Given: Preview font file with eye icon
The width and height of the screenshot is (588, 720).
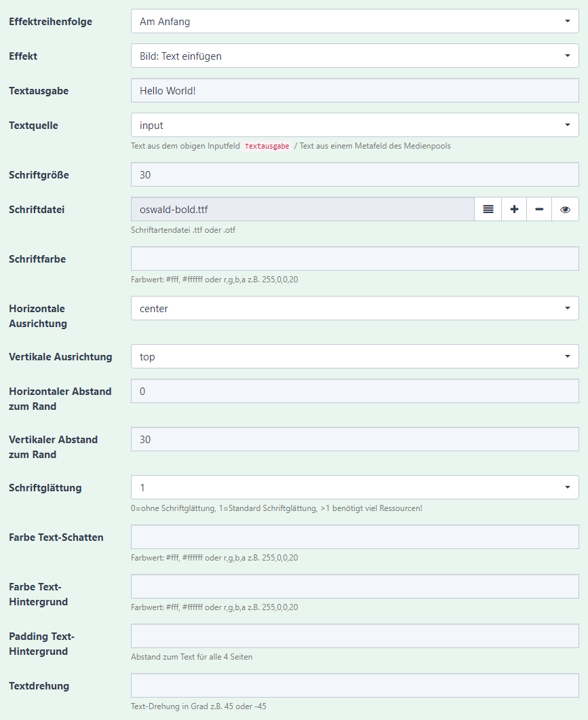Looking at the screenshot, I should click(565, 210).
